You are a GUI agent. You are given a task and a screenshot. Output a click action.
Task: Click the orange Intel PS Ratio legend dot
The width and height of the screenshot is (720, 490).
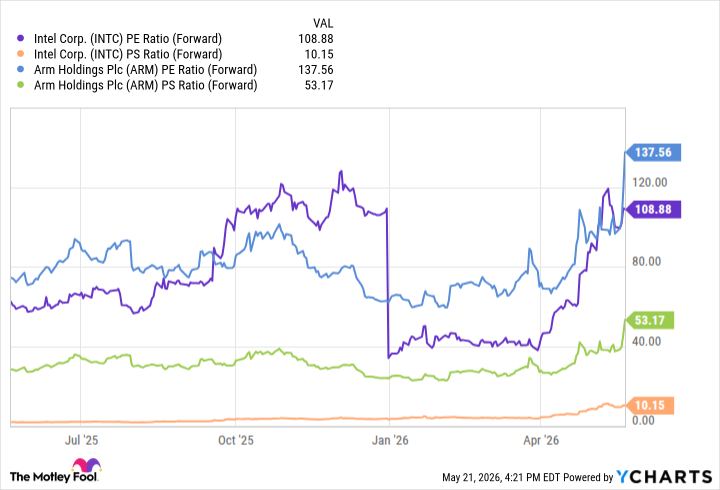click(20, 54)
